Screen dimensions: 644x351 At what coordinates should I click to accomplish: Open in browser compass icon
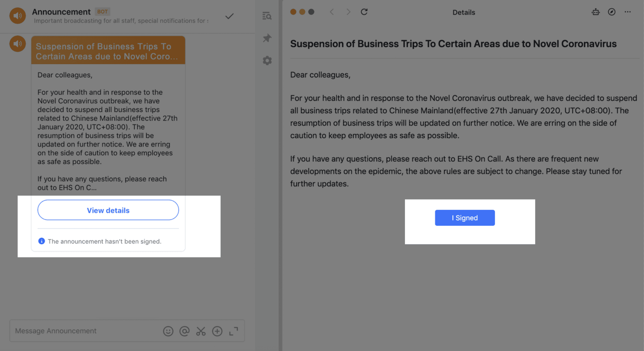611,12
